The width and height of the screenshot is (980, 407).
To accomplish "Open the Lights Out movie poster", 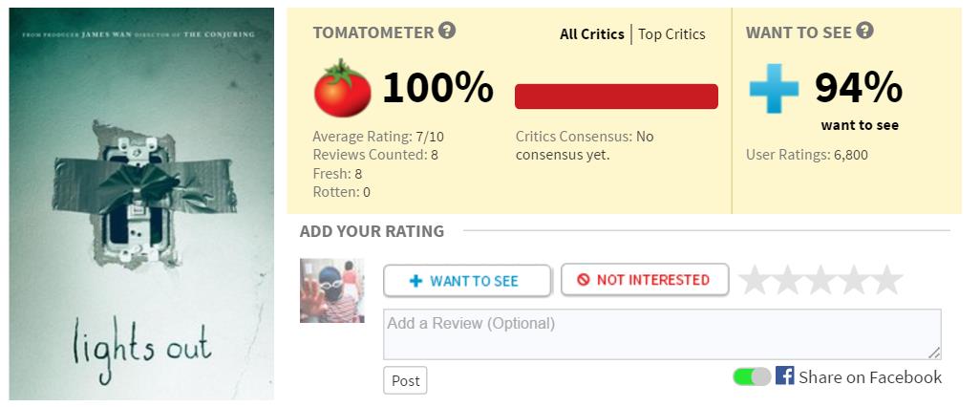I will pyautogui.click(x=141, y=203).
